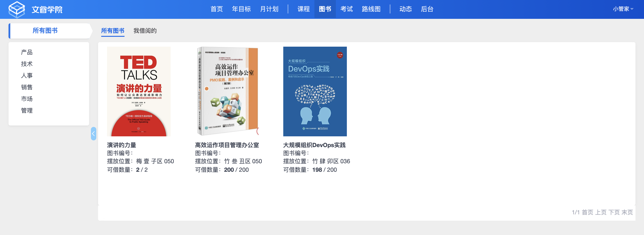Open the 考试 navigation item
Screen dimensions: 644x235
tap(346, 9)
